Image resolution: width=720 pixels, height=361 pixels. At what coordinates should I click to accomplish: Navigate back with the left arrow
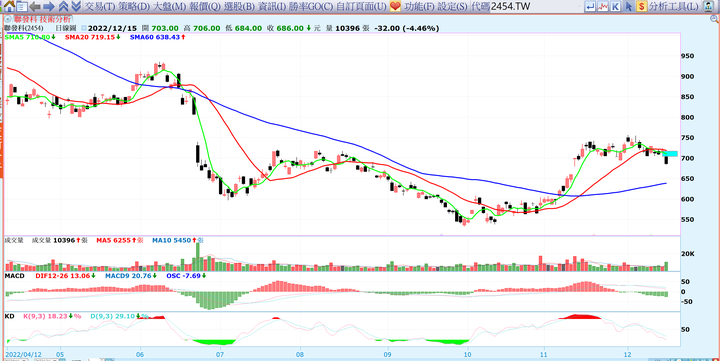[x=35, y=6]
